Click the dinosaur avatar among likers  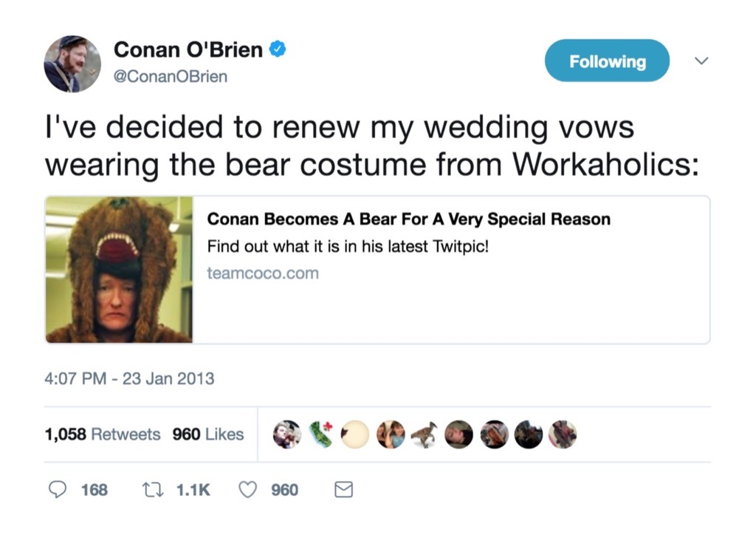[425, 435]
